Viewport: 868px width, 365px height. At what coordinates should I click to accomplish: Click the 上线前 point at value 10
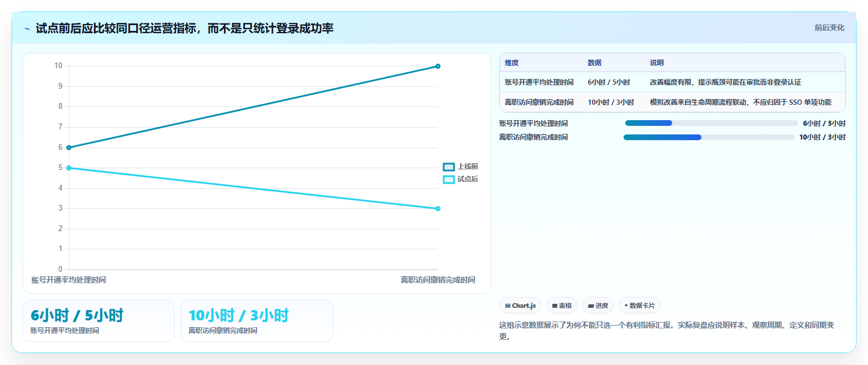[x=438, y=66]
